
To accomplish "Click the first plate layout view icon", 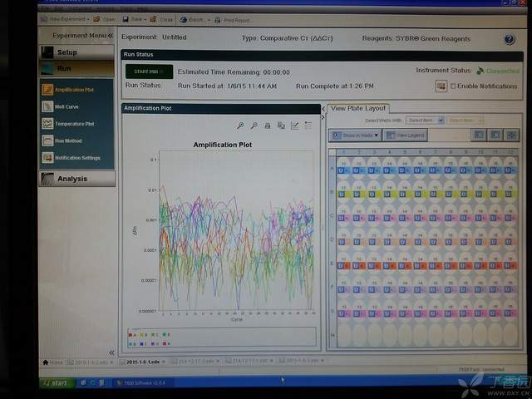I will pos(479,135).
